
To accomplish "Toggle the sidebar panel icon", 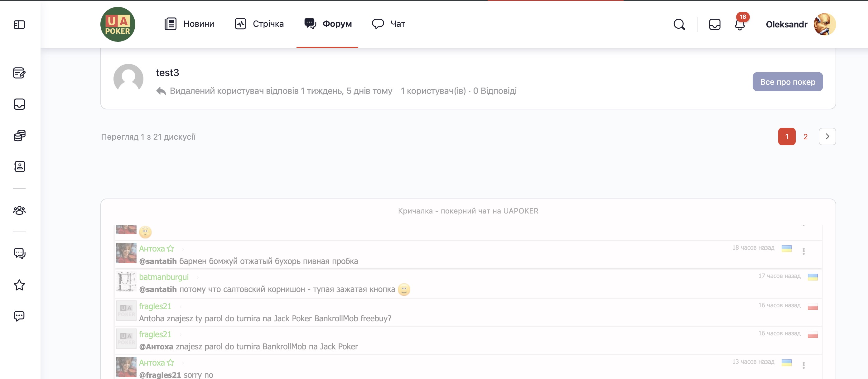I will click(19, 25).
